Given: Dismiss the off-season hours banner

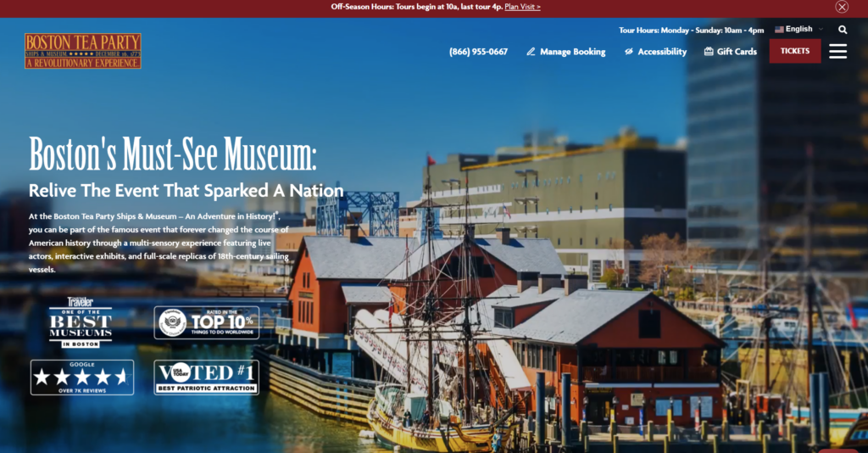Looking at the screenshot, I should pyautogui.click(x=842, y=7).
